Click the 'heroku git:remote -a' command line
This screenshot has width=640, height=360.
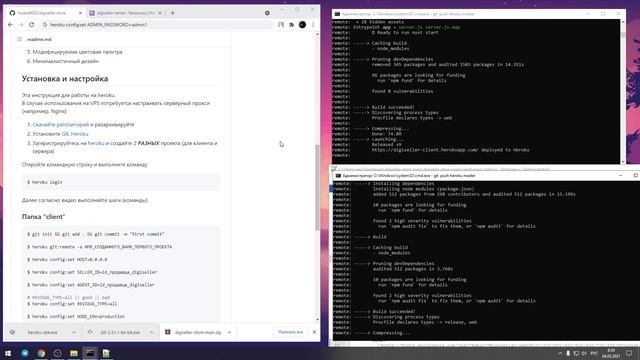(99, 247)
